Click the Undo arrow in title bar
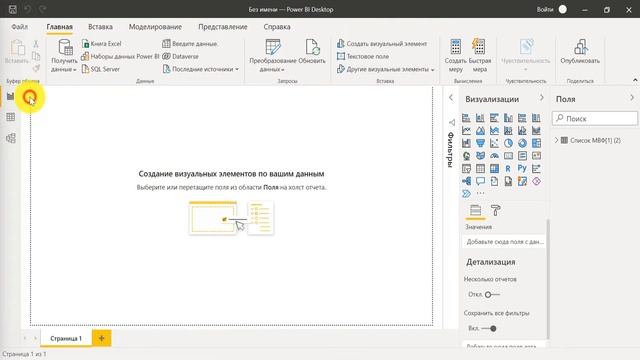This screenshot has width=640, height=360. pos(28,9)
